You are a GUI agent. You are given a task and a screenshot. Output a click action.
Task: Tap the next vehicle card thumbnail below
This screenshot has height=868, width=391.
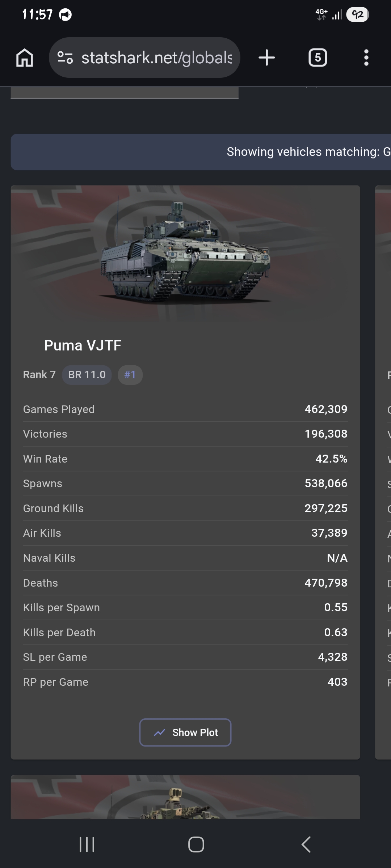click(x=185, y=797)
